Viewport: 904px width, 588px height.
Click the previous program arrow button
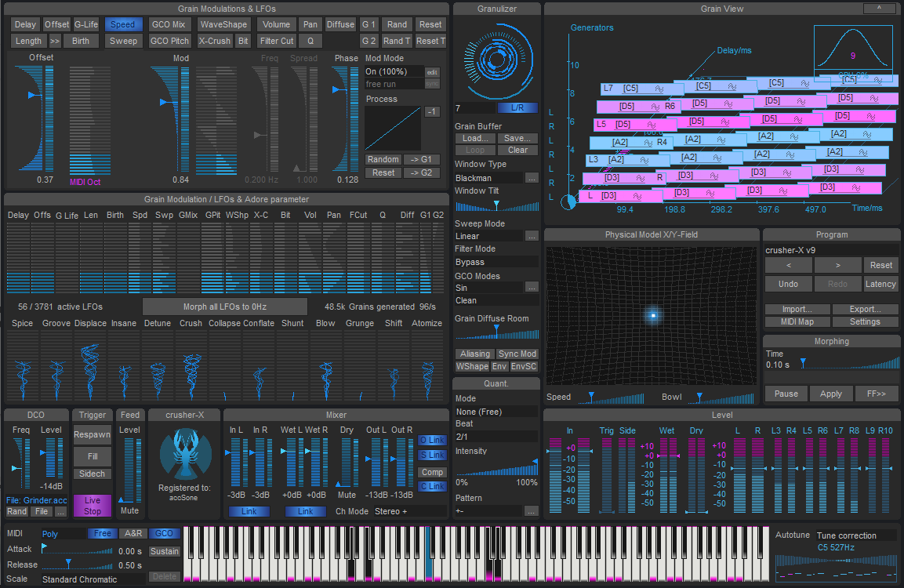tap(787, 265)
